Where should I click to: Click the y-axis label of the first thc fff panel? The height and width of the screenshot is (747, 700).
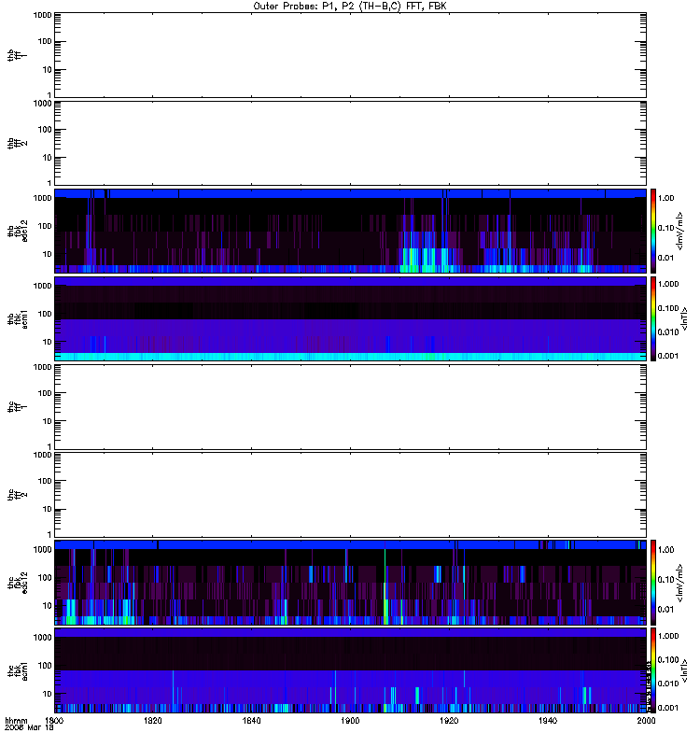pos(18,407)
